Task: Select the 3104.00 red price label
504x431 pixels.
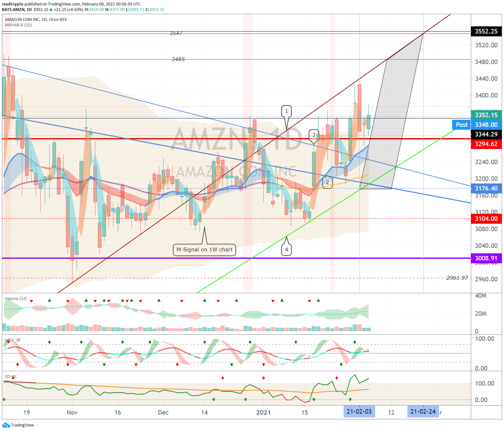Action: (x=486, y=219)
